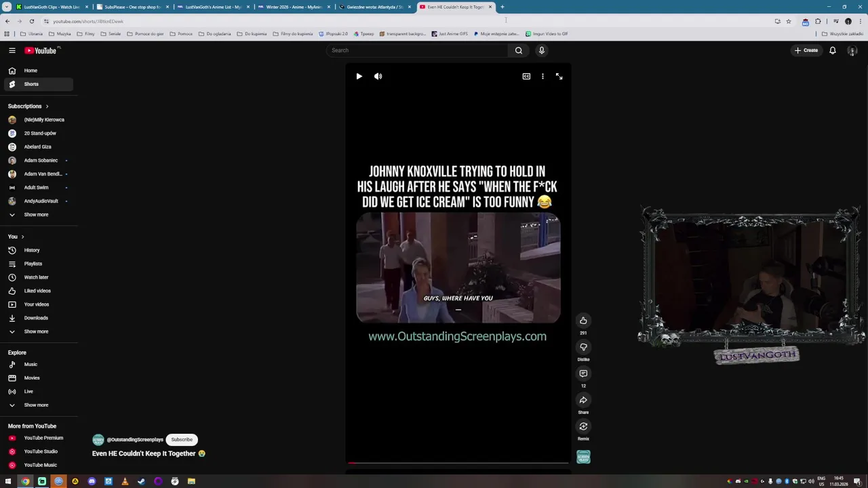Viewport: 868px width, 488px height.
Task: Click the address bar URL
Action: coord(88,22)
